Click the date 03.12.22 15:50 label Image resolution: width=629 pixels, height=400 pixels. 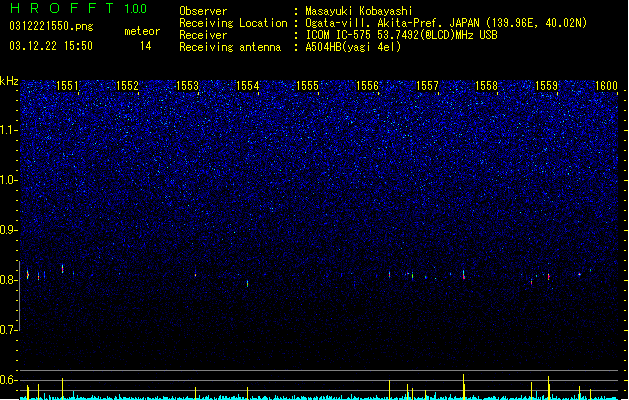[x=51, y=46]
